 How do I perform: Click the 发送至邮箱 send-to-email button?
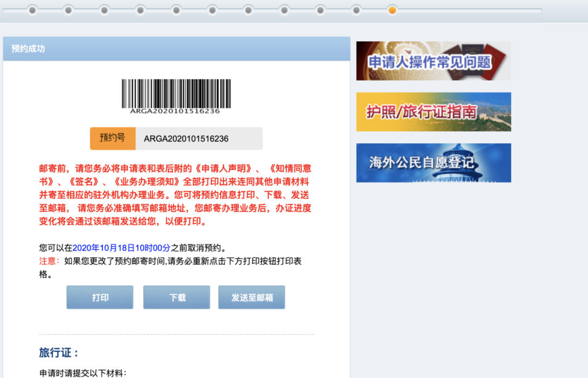pos(252,297)
